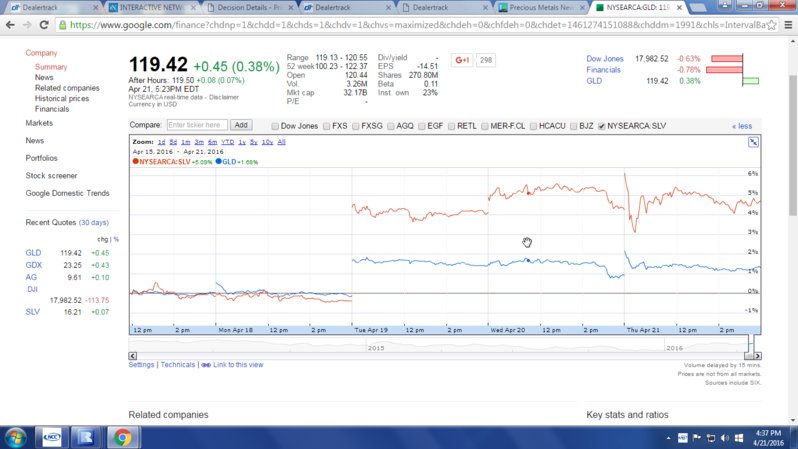Toggle the FXSG compare checkbox
The image size is (798, 449).
pyautogui.click(x=355, y=126)
